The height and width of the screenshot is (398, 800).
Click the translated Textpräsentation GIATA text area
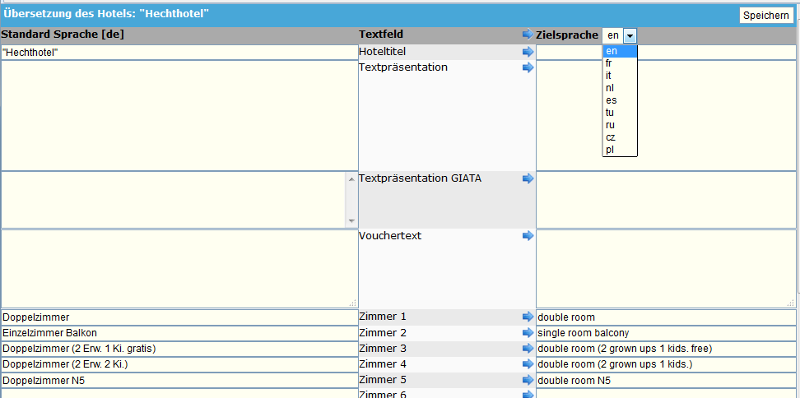[x=666, y=200]
